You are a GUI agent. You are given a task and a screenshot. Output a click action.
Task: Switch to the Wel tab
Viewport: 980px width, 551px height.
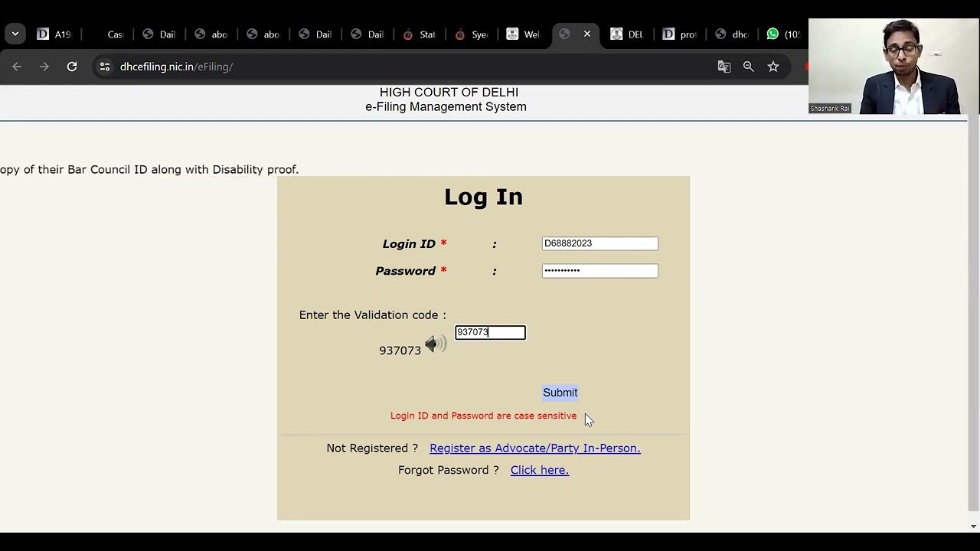(x=524, y=34)
